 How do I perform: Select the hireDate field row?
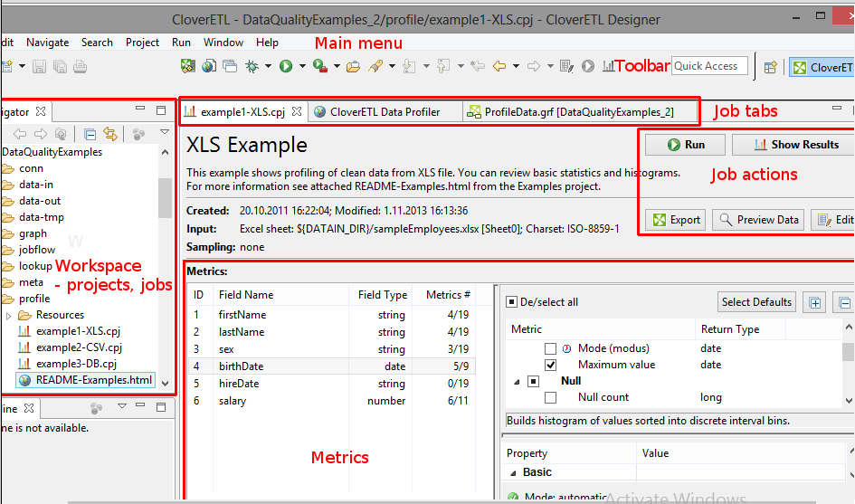tap(331, 384)
